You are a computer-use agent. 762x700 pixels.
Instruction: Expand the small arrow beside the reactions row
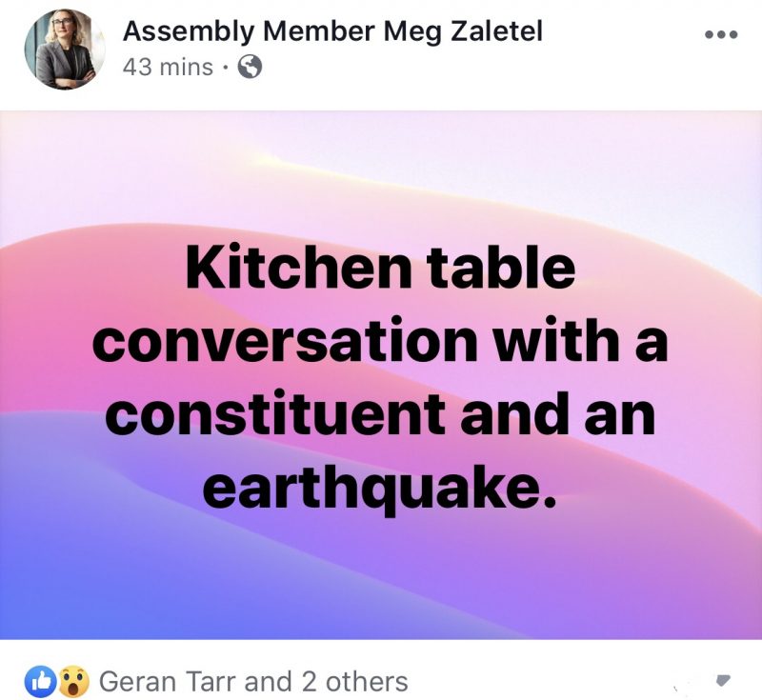tap(724, 680)
